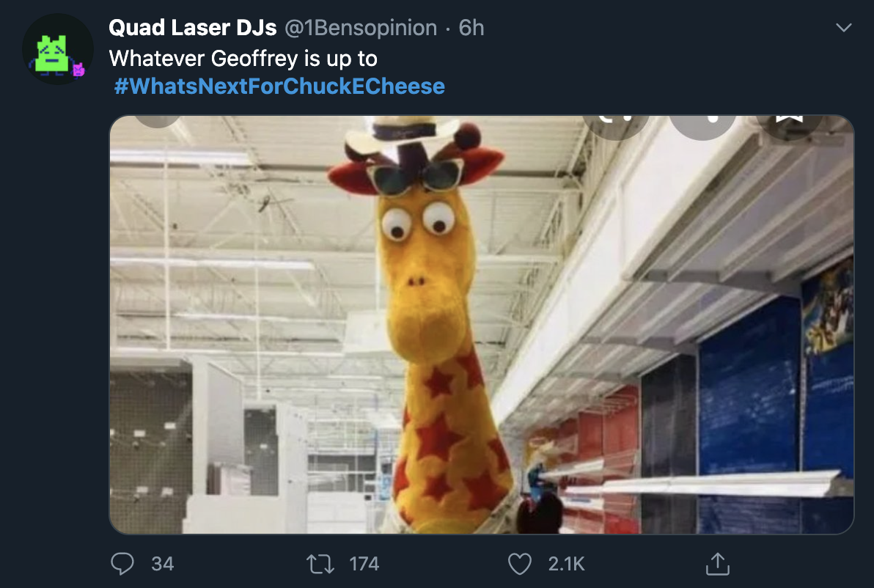Click the Quad Laser DJs display name
This screenshot has height=588, width=874.
pyautogui.click(x=192, y=27)
